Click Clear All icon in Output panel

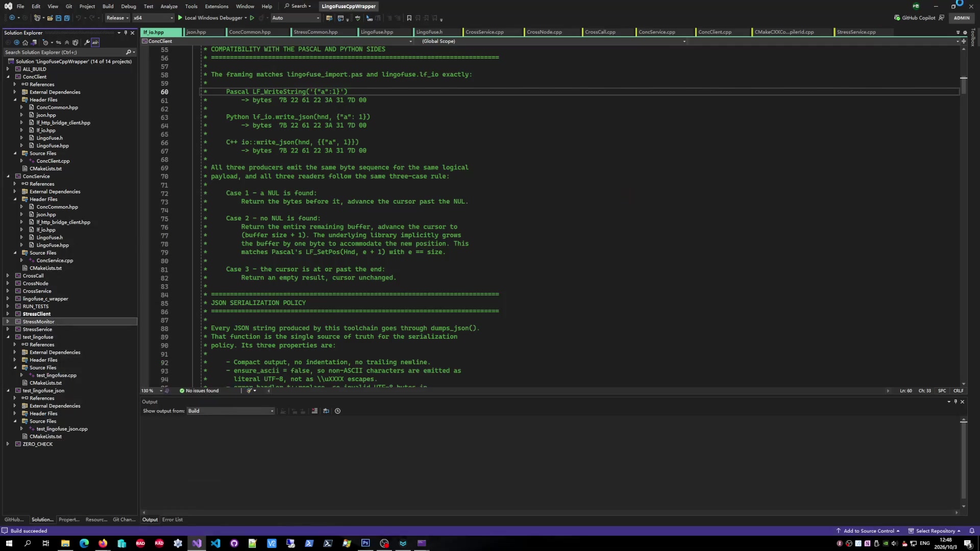pyautogui.click(x=314, y=411)
